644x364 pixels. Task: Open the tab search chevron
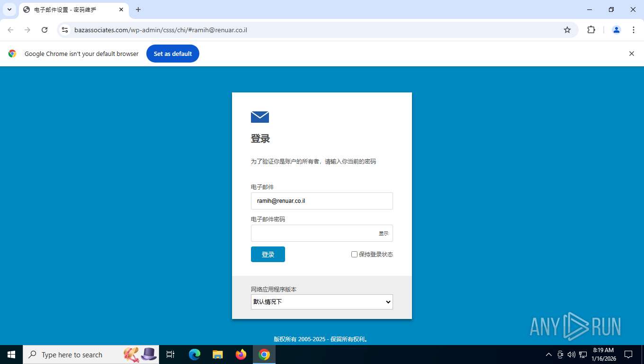click(9, 9)
